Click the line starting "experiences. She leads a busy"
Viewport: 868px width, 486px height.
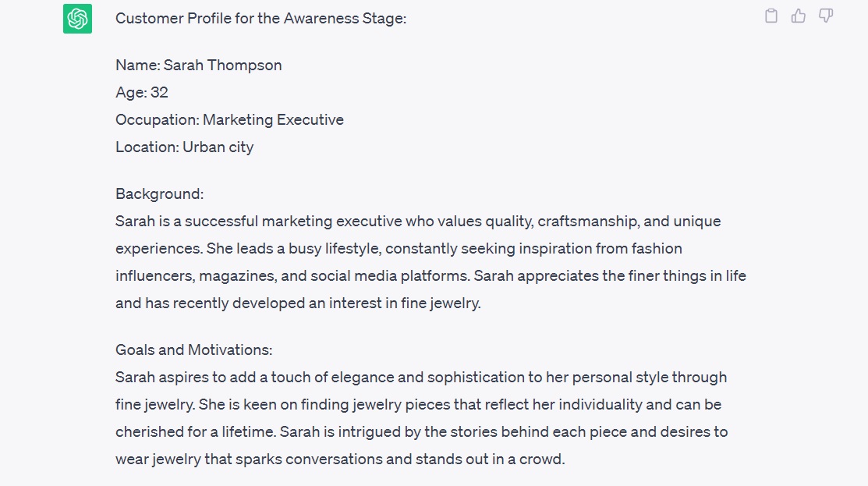[x=399, y=249]
